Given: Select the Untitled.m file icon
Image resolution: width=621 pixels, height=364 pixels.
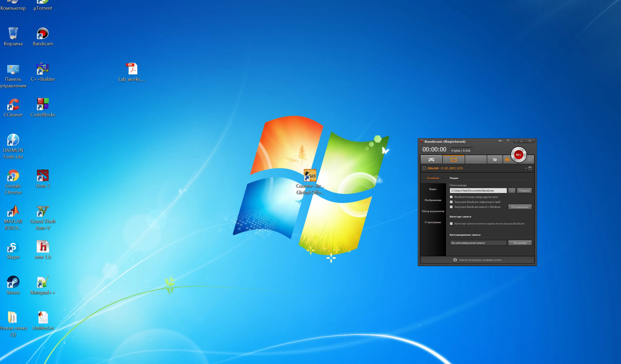Looking at the screenshot, I should [43, 321].
